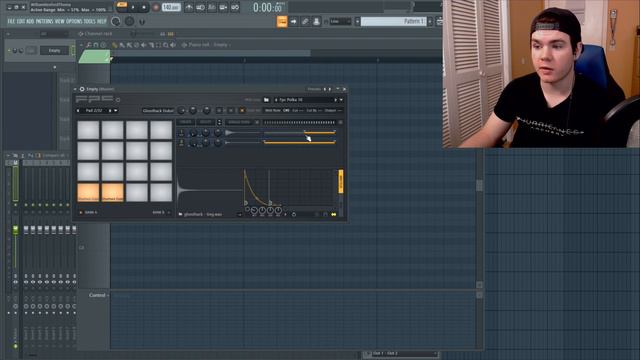Click the transport Stop button
Screen dimensions: 640x360
144,7
